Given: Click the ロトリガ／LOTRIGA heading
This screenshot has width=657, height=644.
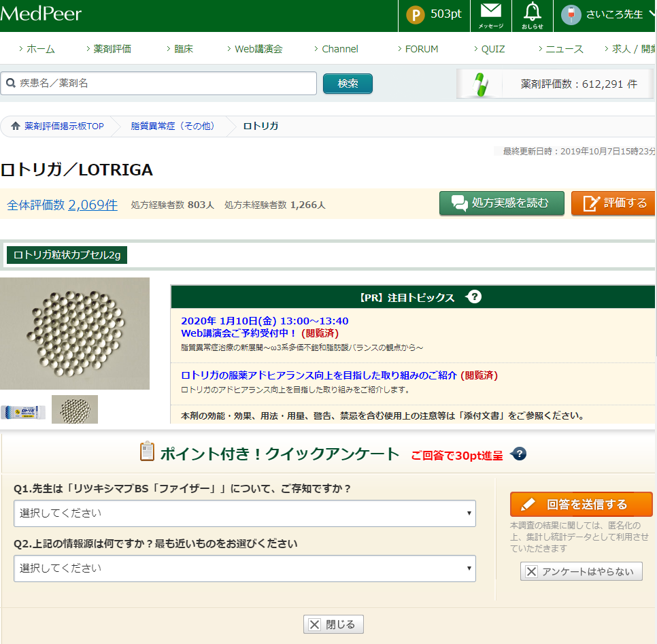Looking at the screenshot, I should click(77, 170).
